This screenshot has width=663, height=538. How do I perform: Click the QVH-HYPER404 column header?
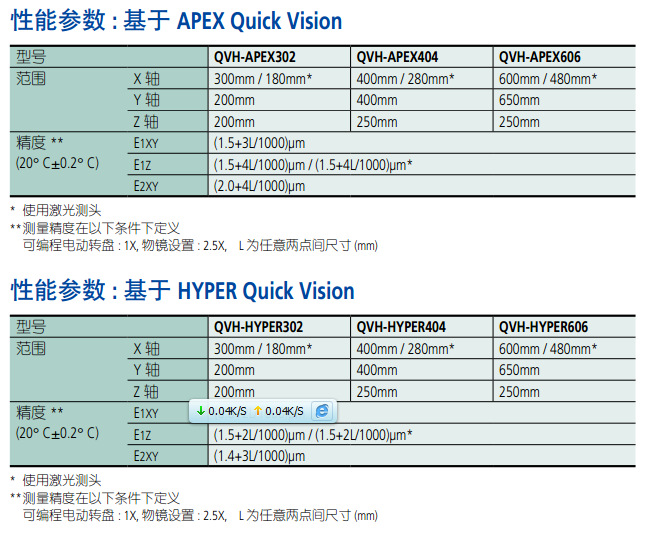tap(401, 327)
